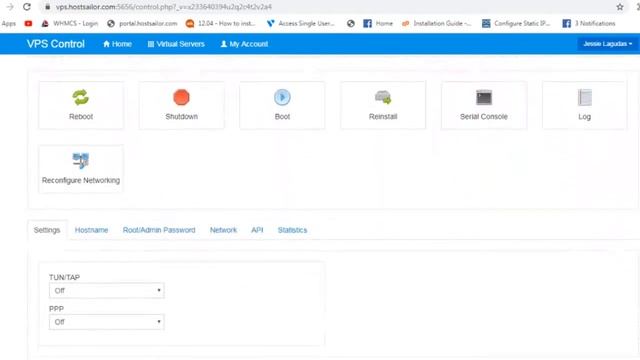Image resolution: width=640 pixels, height=360 pixels.
Task: Click the red Shutdown icon
Action: 181,98
